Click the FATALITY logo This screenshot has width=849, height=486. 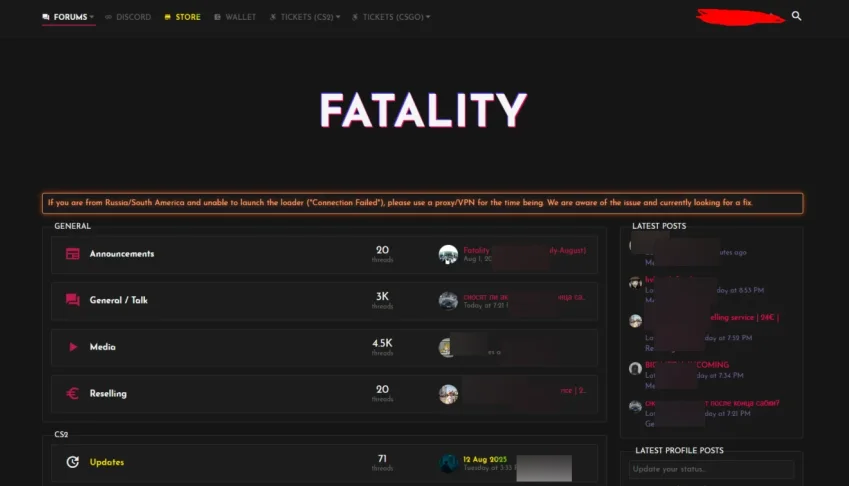[423, 110]
